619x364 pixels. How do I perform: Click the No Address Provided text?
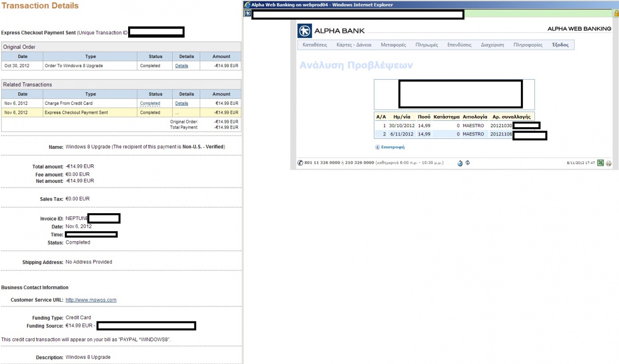[x=88, y=262]
